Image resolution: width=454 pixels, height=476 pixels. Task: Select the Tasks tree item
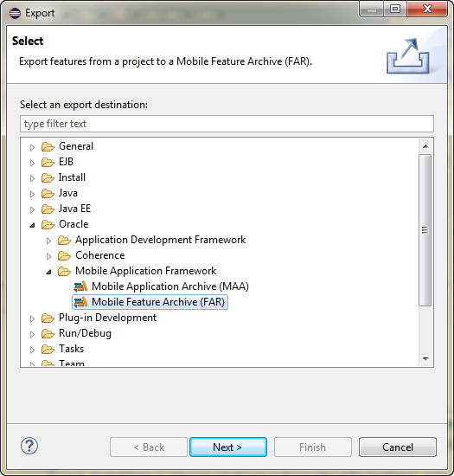[x=71, y=349]
